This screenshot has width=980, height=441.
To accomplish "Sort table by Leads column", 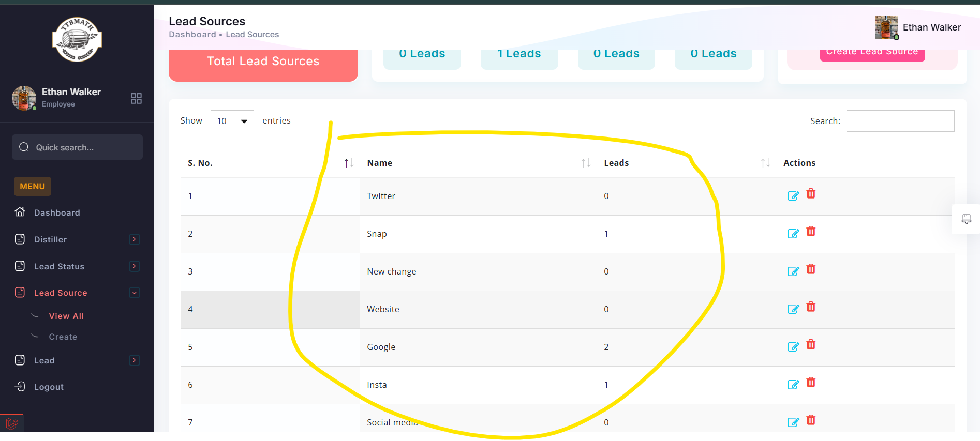I will (x=765, y=163).
